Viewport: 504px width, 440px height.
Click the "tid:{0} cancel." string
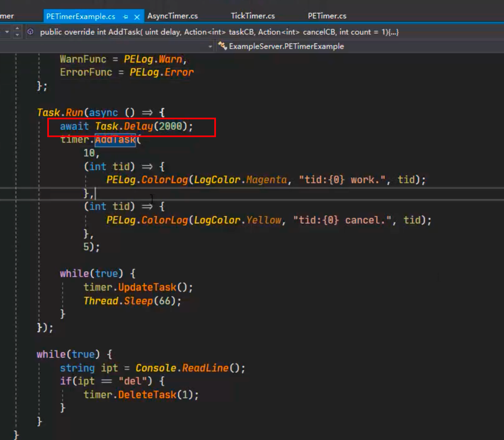tap(343, 220)
